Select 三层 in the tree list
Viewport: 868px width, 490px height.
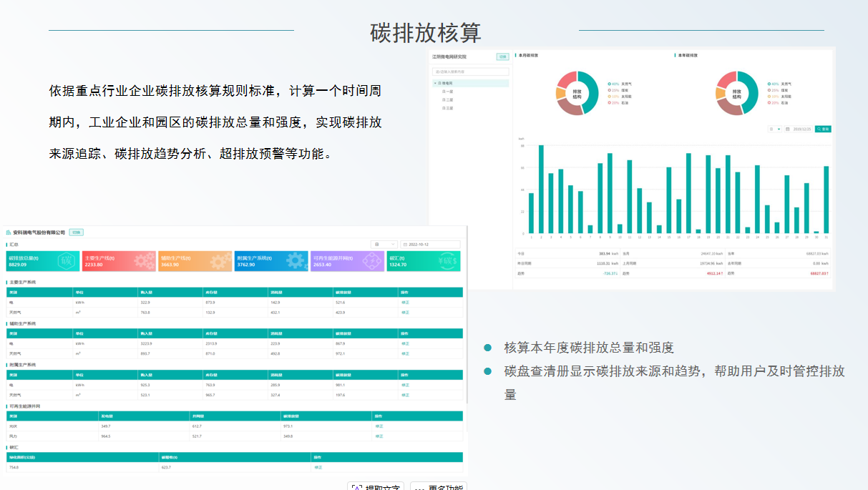pos(449,108)
